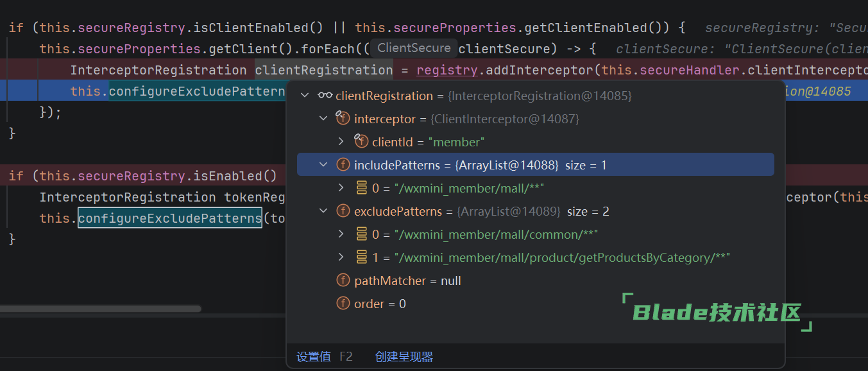The width and height of the screenshot is (868, 371).
Task: Click the list element icon for "/wxmini_member/mall/common/**"
Action: [x=362, y=234]
